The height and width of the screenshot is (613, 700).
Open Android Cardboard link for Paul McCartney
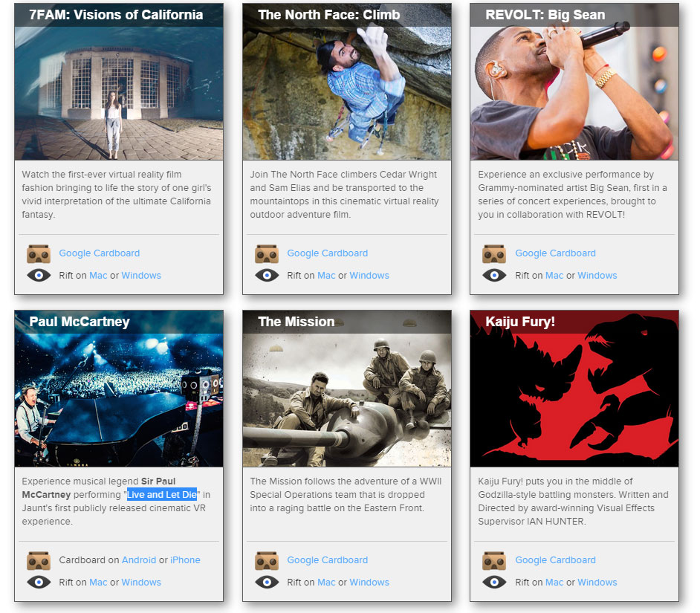(139, 560)
